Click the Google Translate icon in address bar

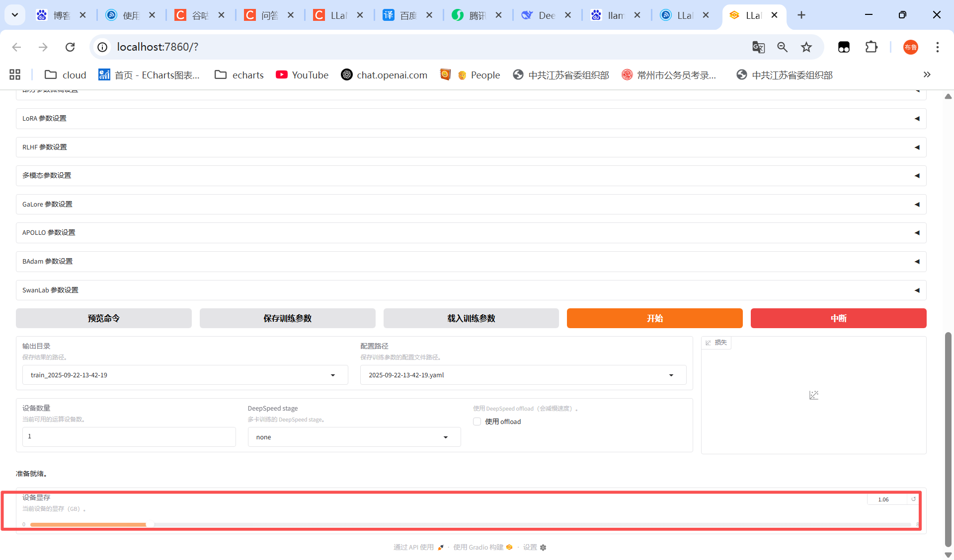[758, 47]
